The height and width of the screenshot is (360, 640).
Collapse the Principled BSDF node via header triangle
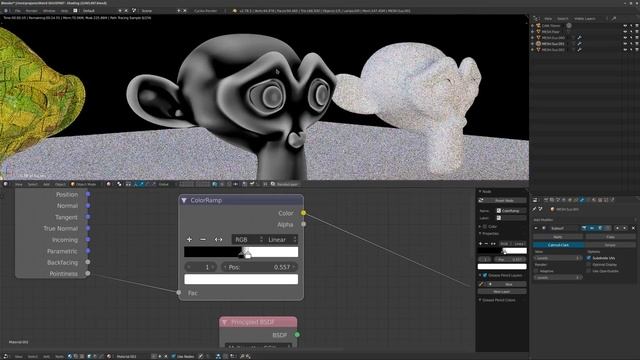pos(224,322)
